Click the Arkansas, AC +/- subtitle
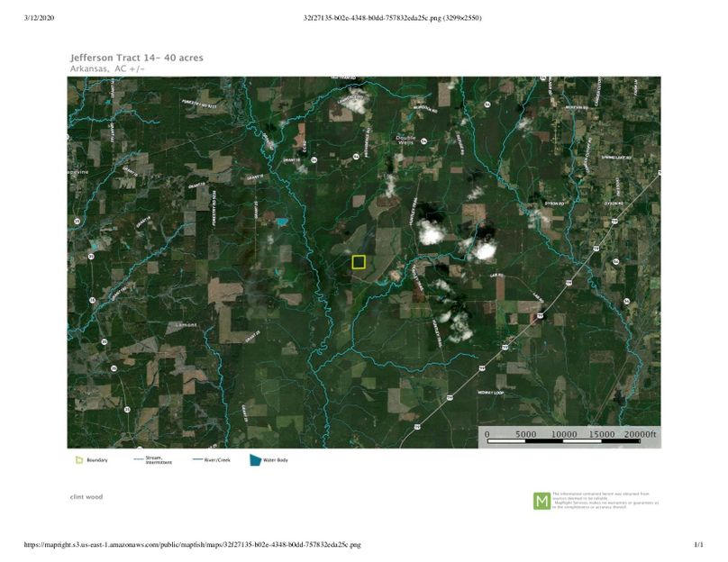 tap(107, 68)
